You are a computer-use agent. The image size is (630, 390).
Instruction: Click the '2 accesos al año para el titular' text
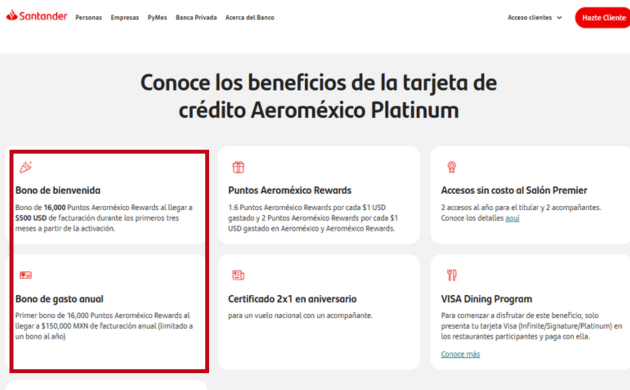point(521,208)
